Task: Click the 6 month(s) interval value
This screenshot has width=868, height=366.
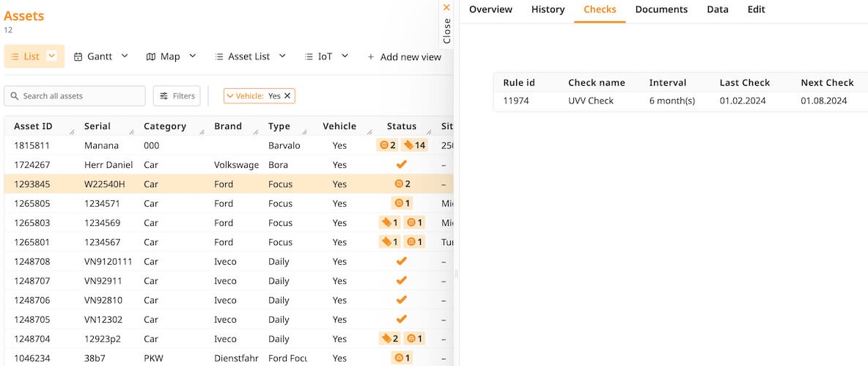Action: [x=672, y=101]
